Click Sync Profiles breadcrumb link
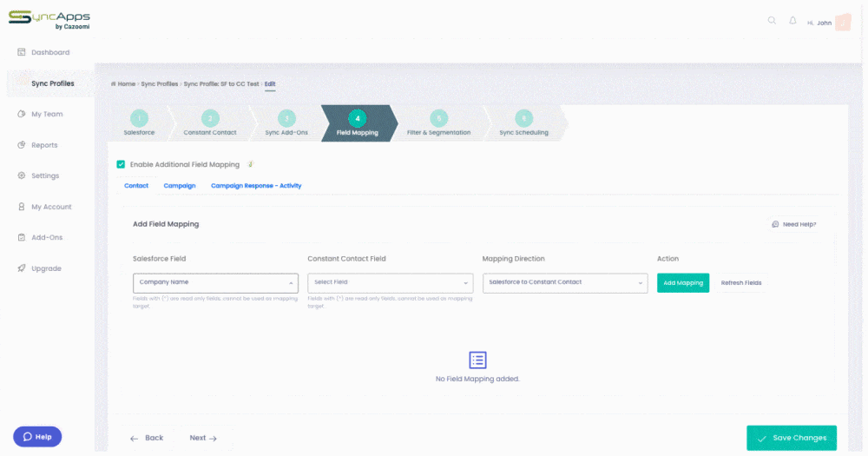Image resolution: width=868 pixels, height=456 pixels. (x=160, y=84)
